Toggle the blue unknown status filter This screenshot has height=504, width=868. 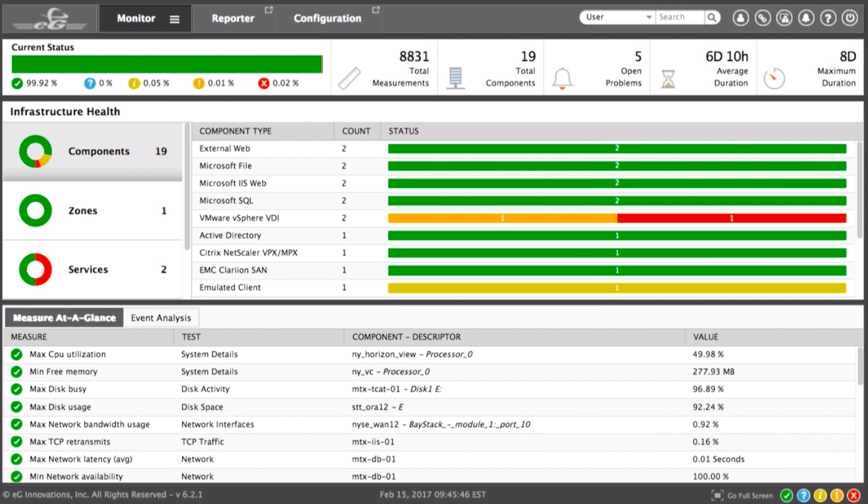tap(802, 495)
